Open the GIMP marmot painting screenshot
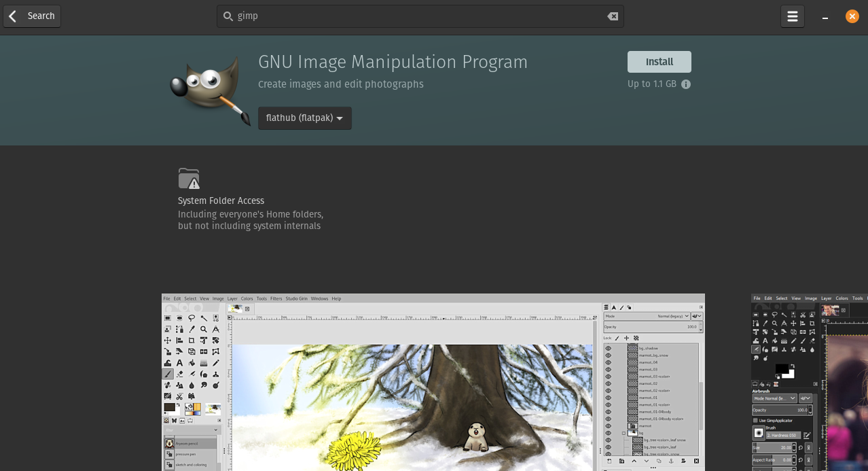This screenshot has height=471, width=868. [433, 382]
